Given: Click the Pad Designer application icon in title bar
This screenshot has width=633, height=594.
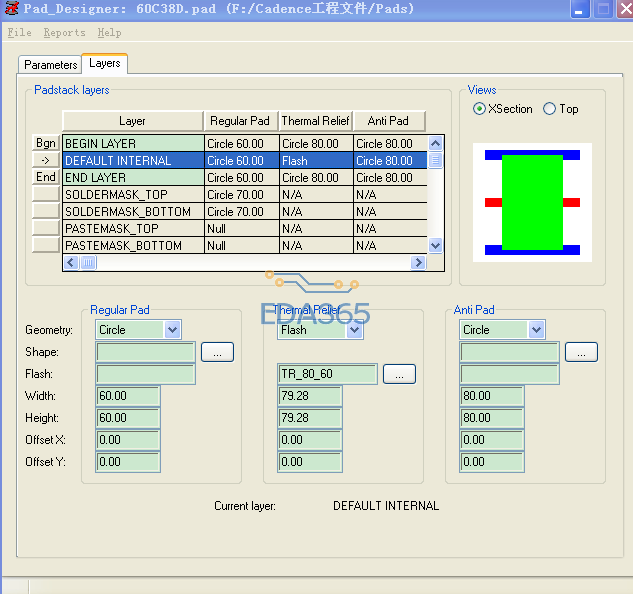Looking at the screenshot, I should click(x=11, y=8).
